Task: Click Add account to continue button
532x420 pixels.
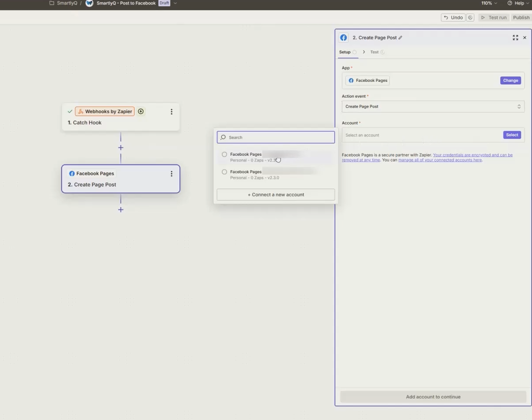Action: (x=433, y=397)
